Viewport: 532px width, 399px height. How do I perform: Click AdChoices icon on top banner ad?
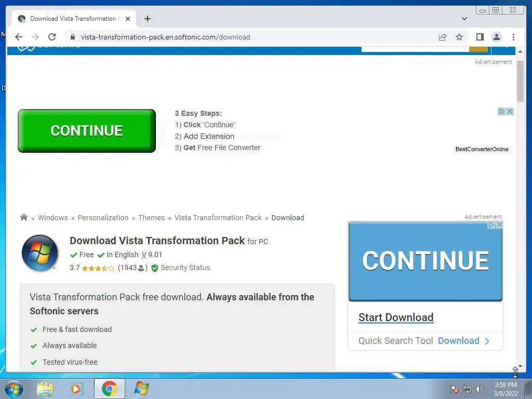click(502, 111)
